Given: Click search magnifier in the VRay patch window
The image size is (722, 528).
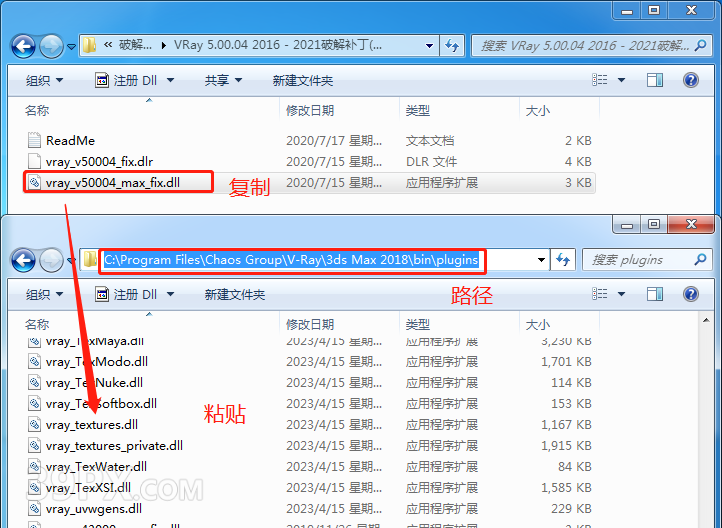Looking at the screenshot, I should pos(700,45).
